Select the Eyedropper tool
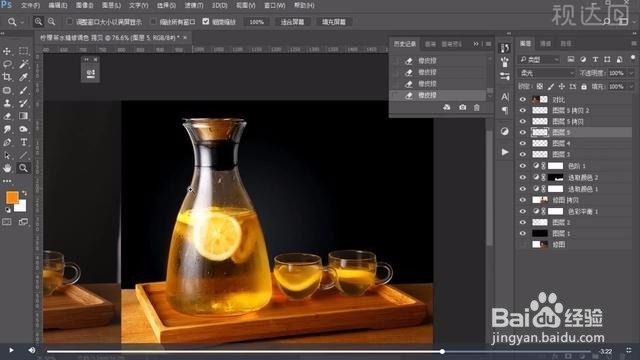 pyautogui.click(x=23, y=77)
